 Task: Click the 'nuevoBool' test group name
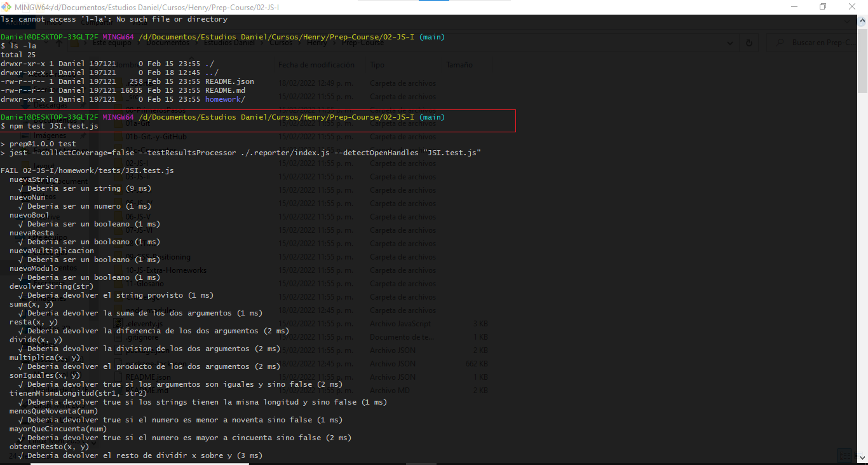(x=29, y=215)
